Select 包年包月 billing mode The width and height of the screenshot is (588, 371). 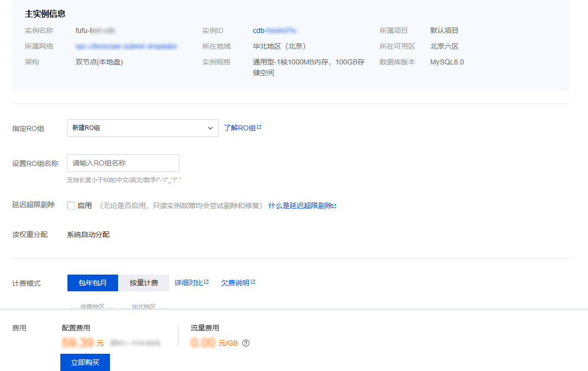pos(93,283)
